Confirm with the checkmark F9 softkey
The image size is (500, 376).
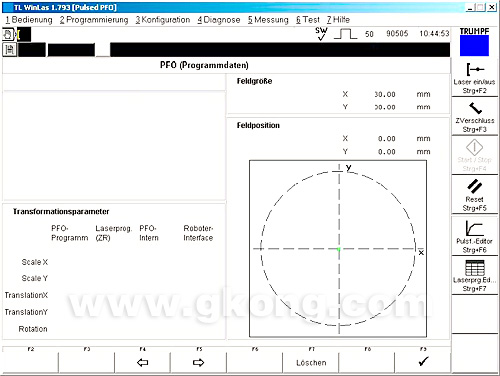click(x=423, y=361)
